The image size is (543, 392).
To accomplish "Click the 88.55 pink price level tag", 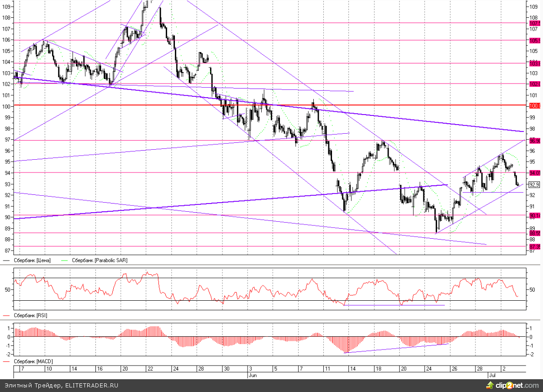I will (x=535, y=233).
